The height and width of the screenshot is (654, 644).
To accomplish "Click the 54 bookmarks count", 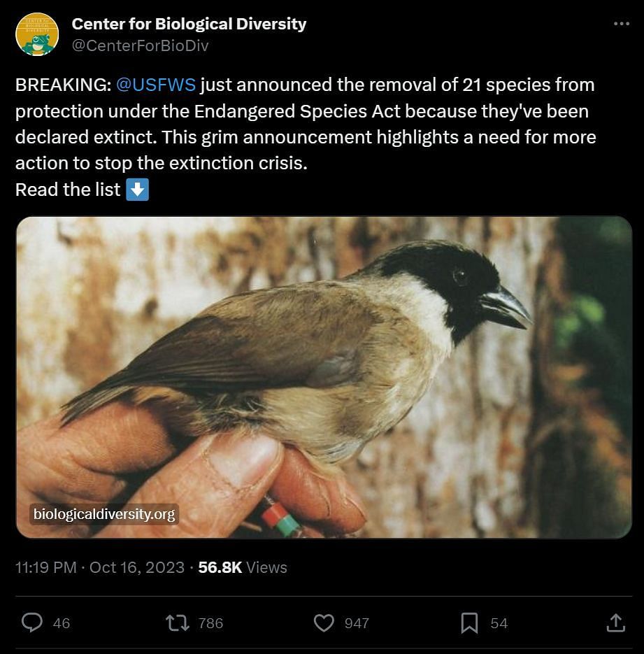I will tap(499, 623).
